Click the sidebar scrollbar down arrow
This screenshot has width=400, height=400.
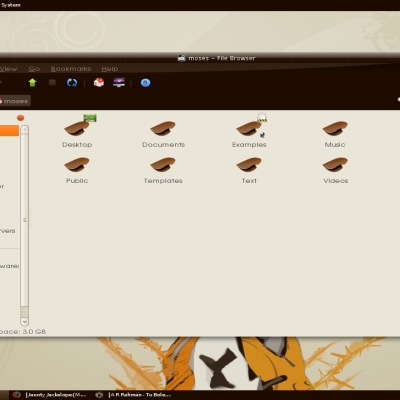tap(24, 322)
